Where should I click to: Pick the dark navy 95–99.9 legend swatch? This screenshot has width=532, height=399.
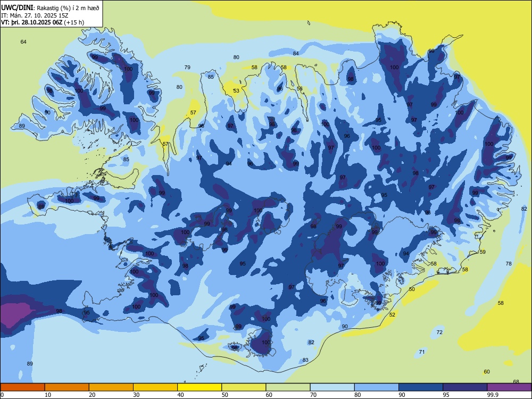465,387
